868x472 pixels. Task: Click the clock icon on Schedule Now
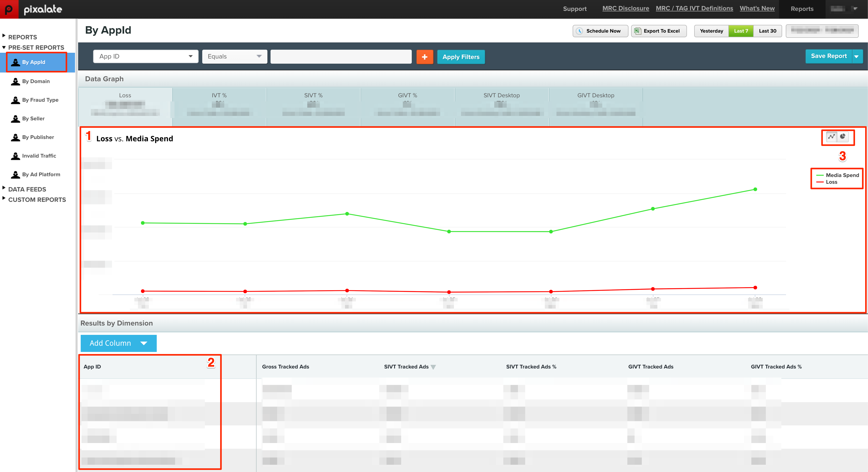tap(579, 31)
